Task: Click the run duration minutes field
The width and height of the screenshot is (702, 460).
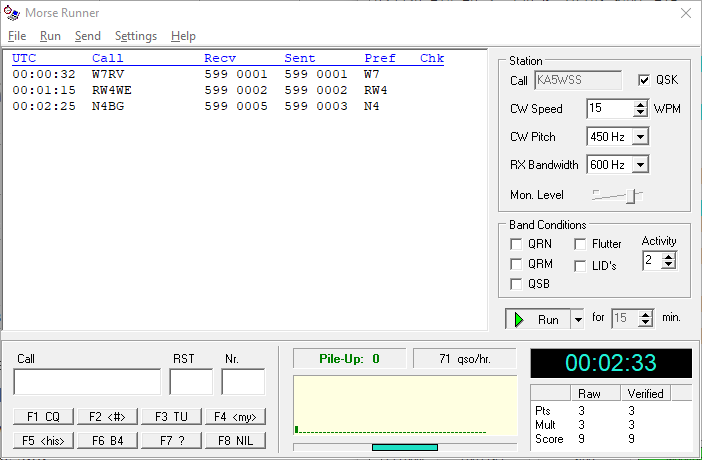Action: (625, 318)
